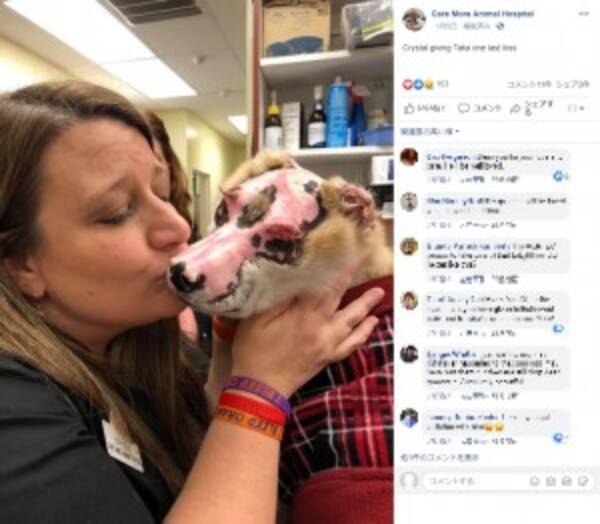Viewport: 600px width, 524px height.
Task: Click the globe public-privacy icon under the page name
Action: (x=500, y=26)
